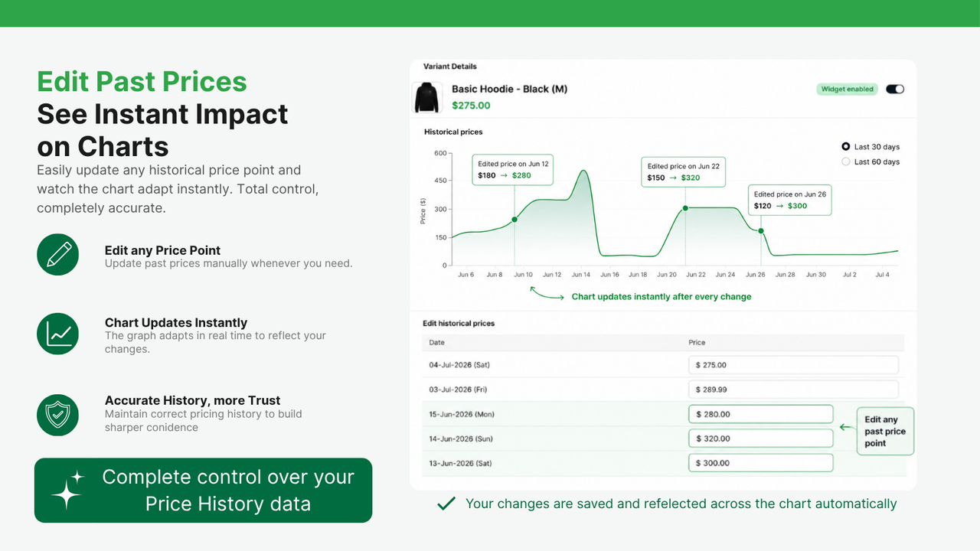
Task: Select the Last 30 days radio option
Action: coord(846,146)
